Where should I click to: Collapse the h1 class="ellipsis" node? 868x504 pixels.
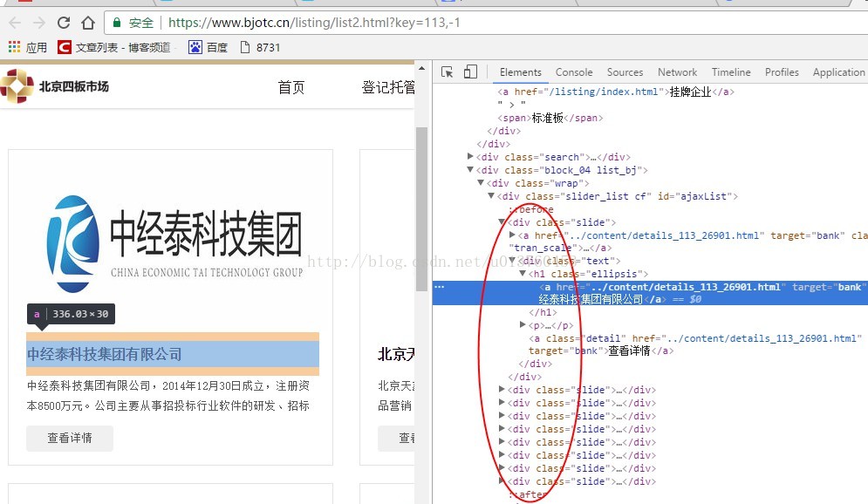click(523, 273)
